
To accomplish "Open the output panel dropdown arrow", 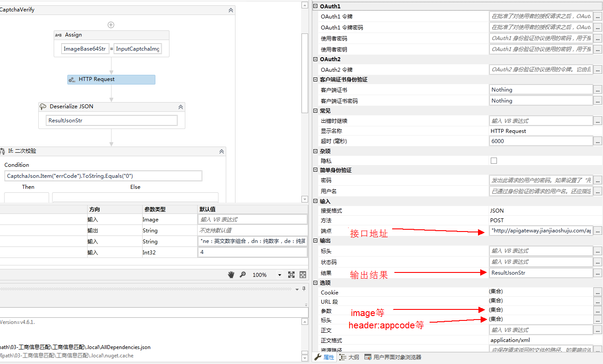I will (297, 290).
